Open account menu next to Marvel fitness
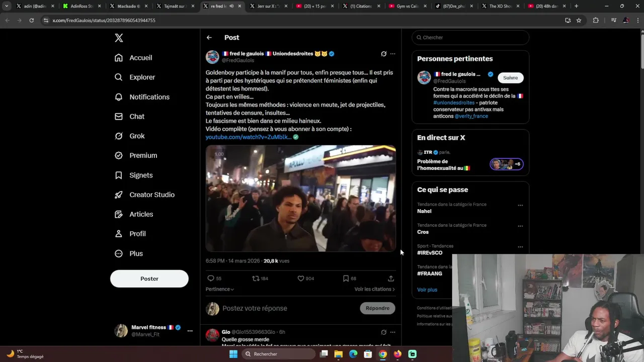Image resolution: width=644 pixels, height=362 pixels. click(x=190, y=331)
